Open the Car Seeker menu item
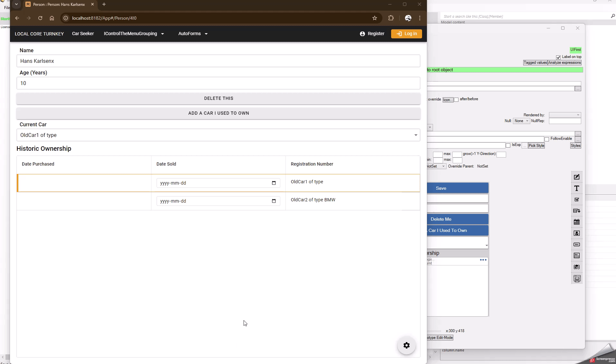 point(83,34)
